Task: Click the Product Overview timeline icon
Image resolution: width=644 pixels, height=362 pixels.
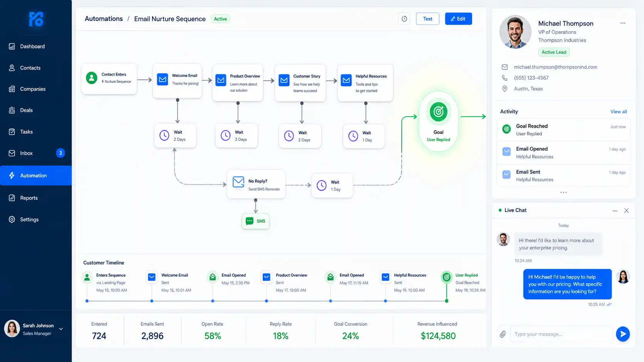Action: coord(266,277)
